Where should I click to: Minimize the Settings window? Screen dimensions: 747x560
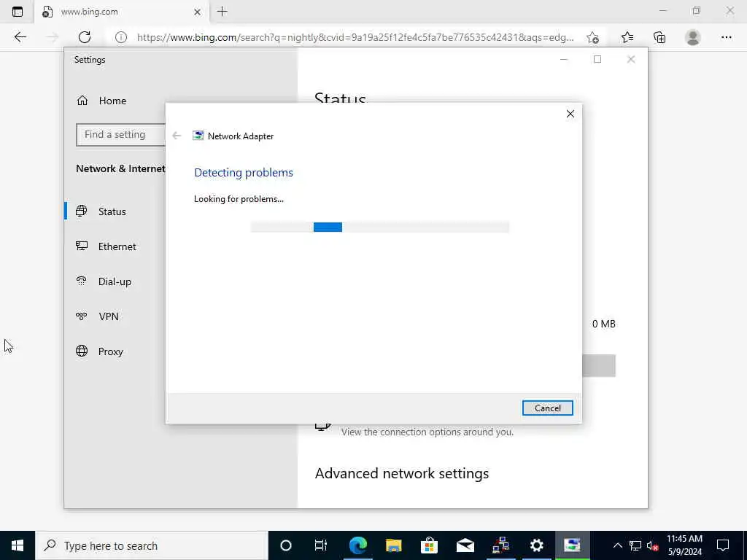564,60
